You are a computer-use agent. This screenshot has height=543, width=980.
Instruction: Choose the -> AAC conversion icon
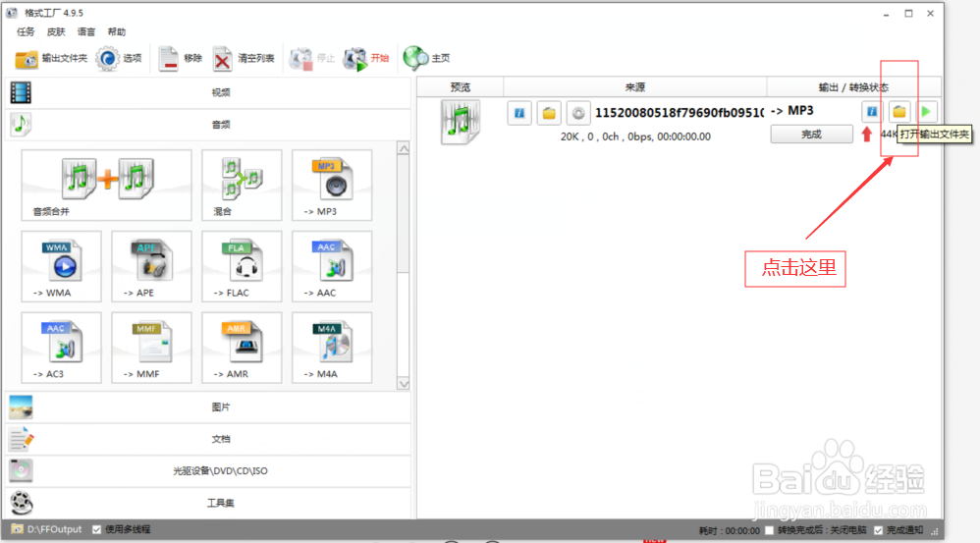(331, 266)
